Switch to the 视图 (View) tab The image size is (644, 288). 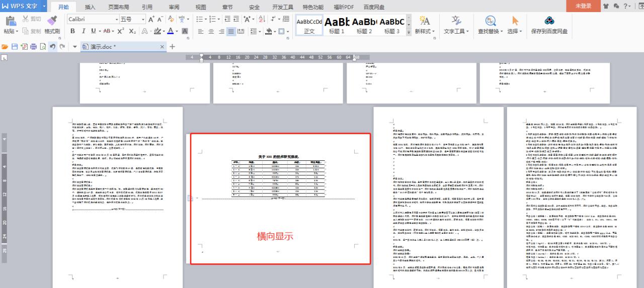[201, 7]
